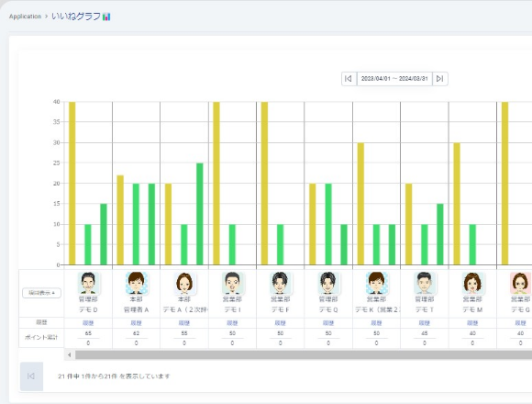Go to next date period arrow
The width and height of the screenshot is (532, 404).
(440, 79)
